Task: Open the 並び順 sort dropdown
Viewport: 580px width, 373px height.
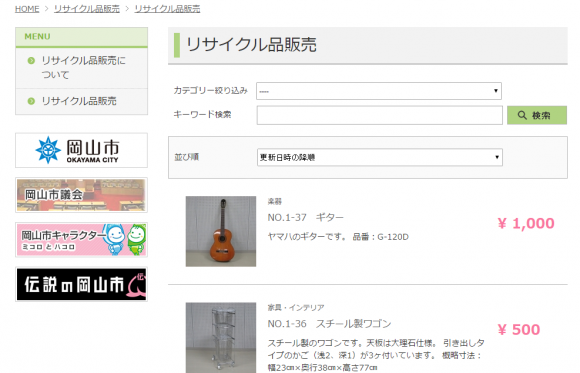Action: coord(380,157)
